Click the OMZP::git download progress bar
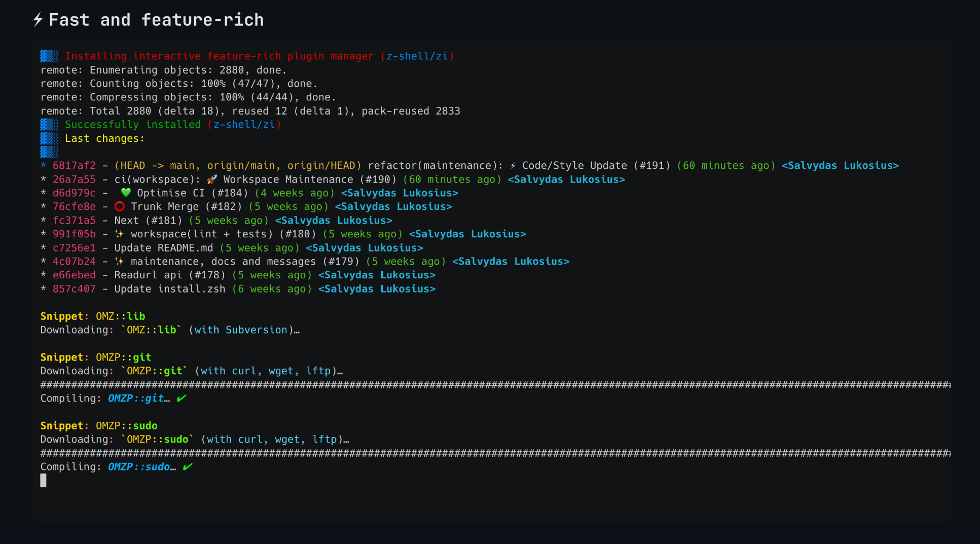The height and width of the screenshot is (544, 980). pyautogui.click(x=495, y=385)
